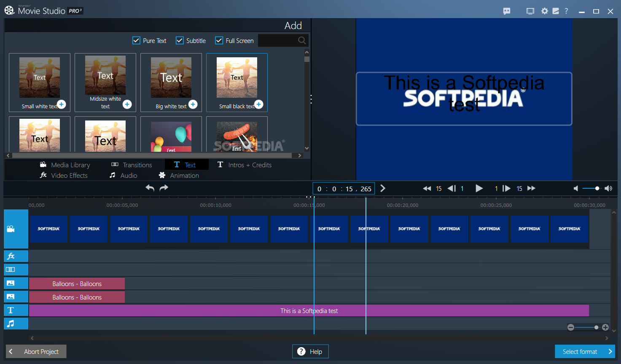Select the first image overlay track icon
The image size is (621, 364).
pyautogui.click(x=16, y=283)
